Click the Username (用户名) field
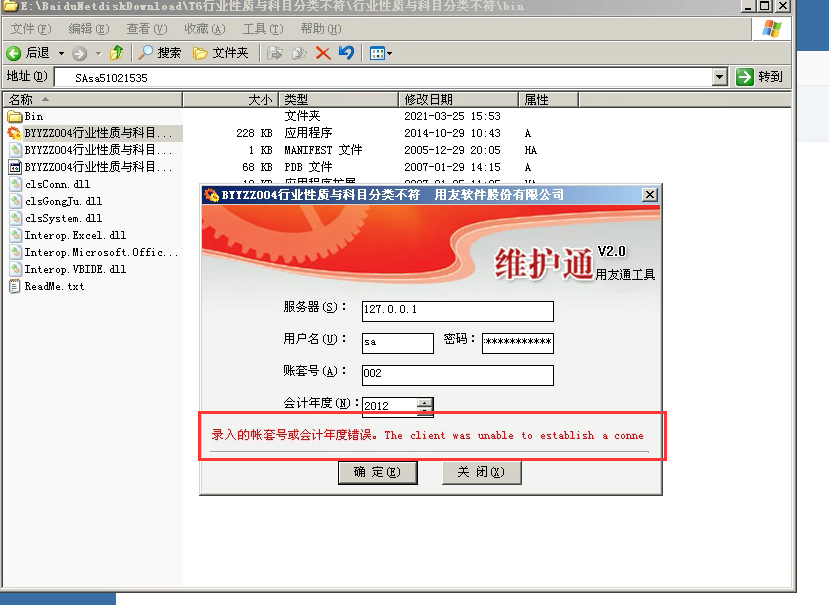Image resolution: width=829 pixels, height=605 pixels. point(398,343)
